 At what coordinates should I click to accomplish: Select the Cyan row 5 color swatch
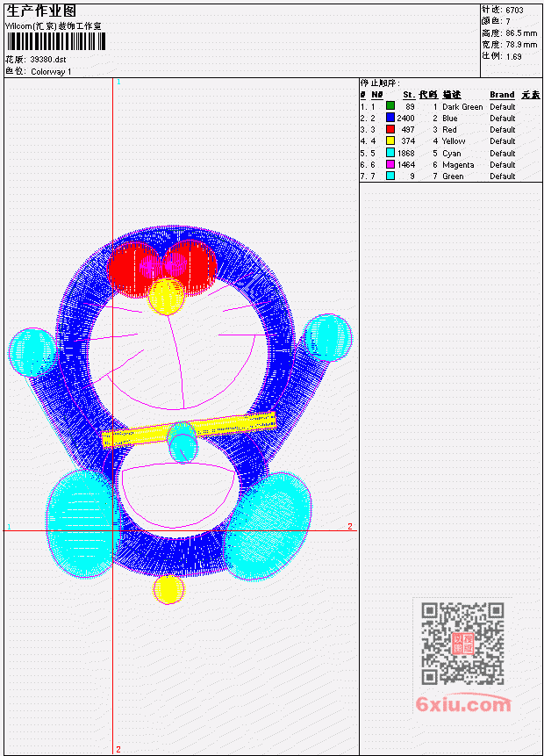click(x=390, y=153)
